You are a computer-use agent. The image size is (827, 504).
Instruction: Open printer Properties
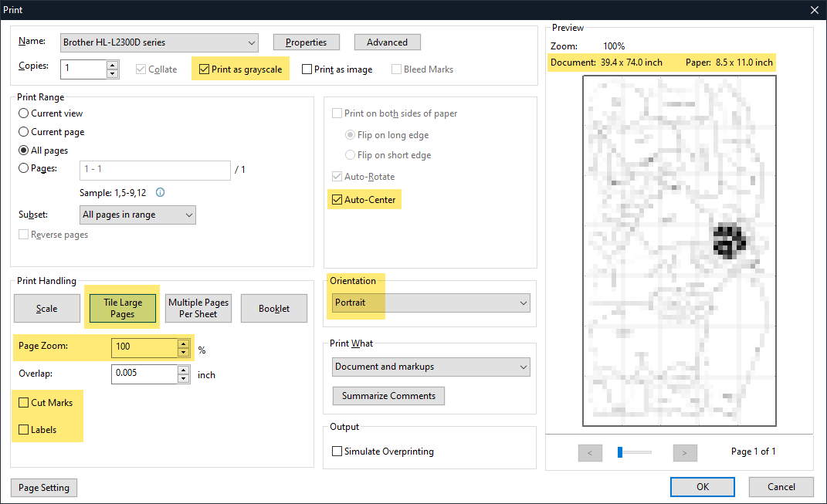coord(306,42)
